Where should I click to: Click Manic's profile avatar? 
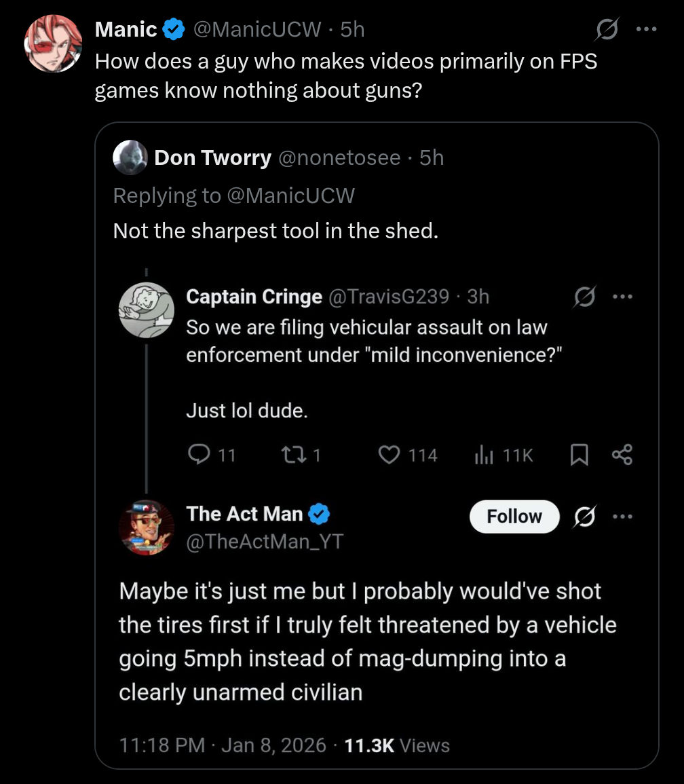coord(53,43)
